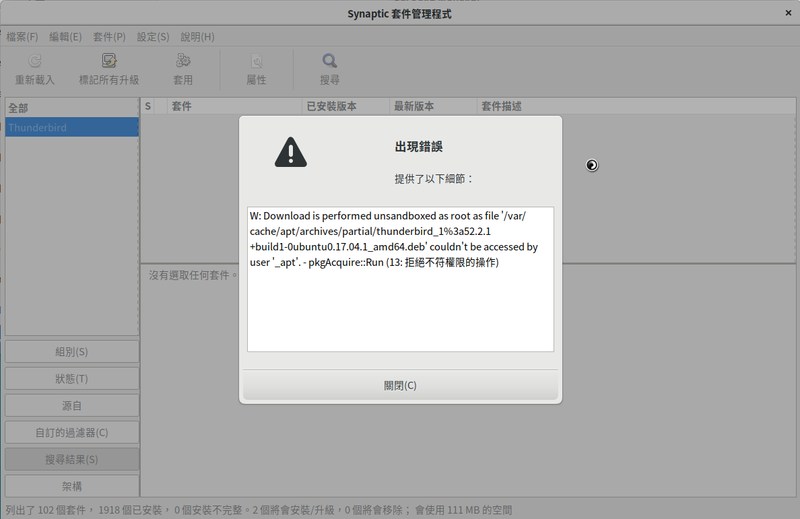This screenshot has width=800, height=519.
Task: Select the 組別(S) filter button
Action: [72, 352]
